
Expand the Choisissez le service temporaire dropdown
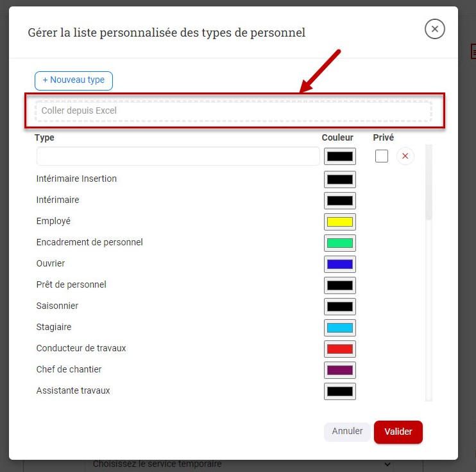[241, 464]
